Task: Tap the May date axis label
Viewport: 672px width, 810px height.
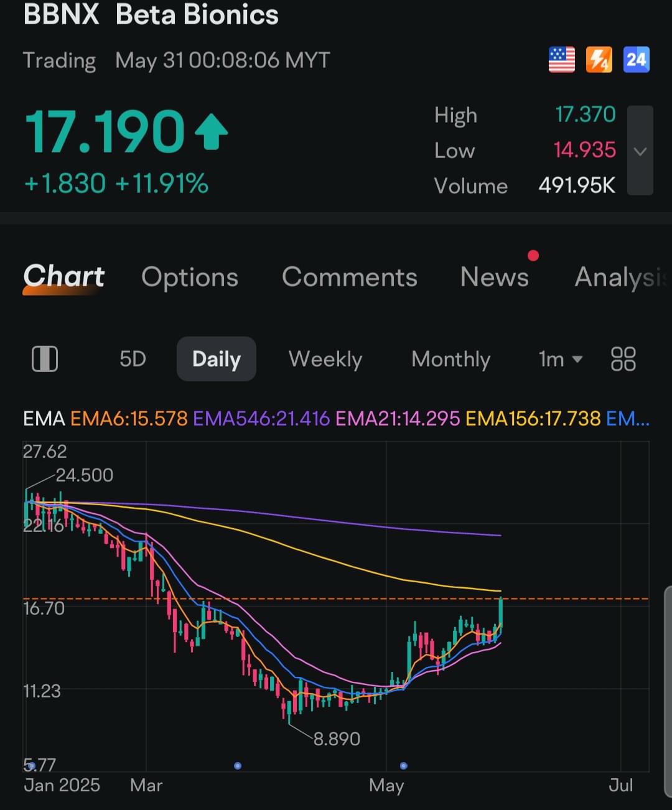Action: pos(386,786)
